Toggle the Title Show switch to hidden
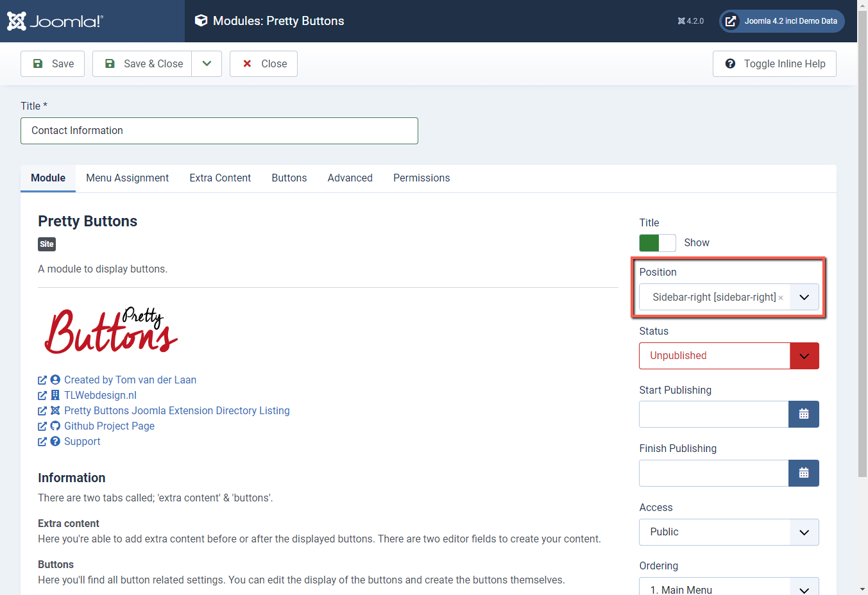 [658, 242]
